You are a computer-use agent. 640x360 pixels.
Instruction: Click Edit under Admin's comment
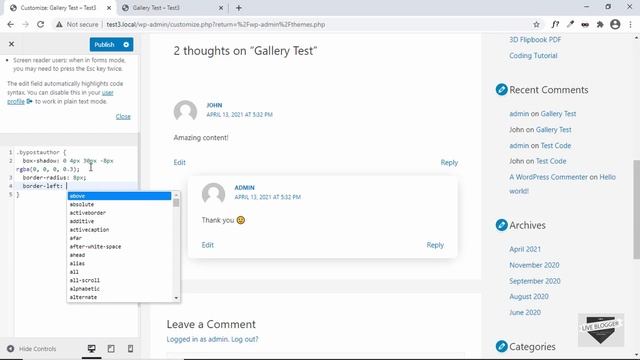click(x=207, y=245)
